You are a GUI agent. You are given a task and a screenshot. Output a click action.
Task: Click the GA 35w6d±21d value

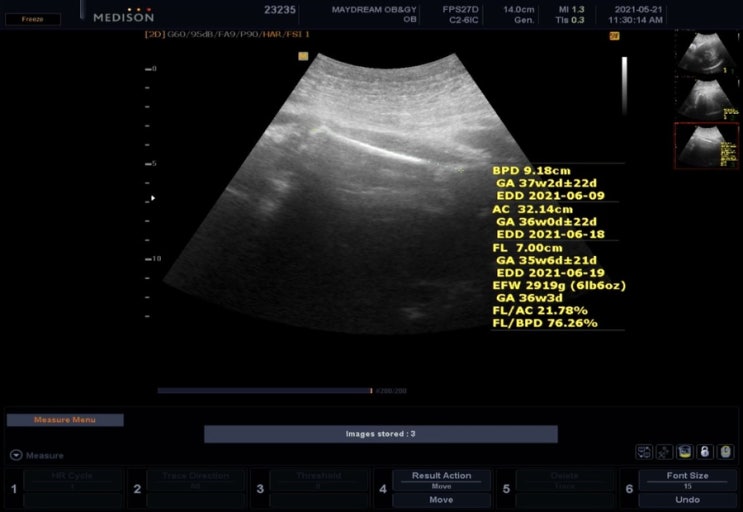tap(546, 260)
